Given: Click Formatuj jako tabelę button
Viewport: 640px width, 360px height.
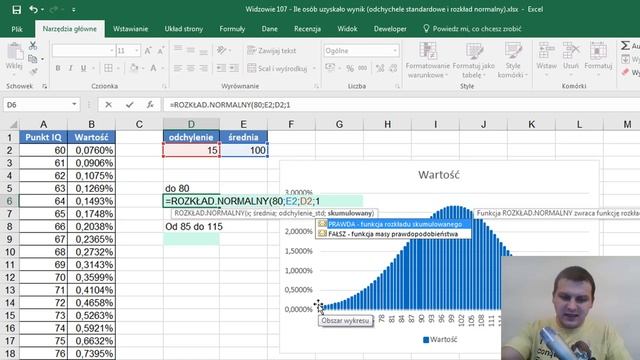Looking at the screenshot, I should click(473, 60).
